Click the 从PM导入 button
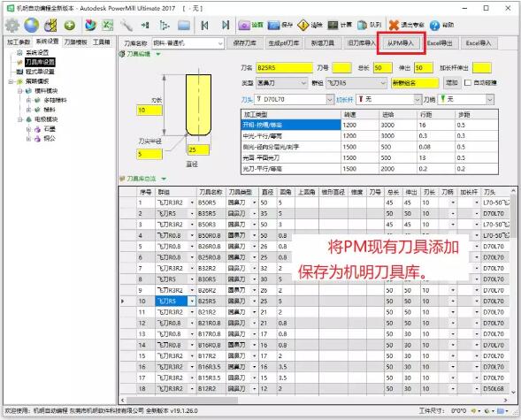Image resolution: width=521 pixels, height=420 pixels. (401, 43)
